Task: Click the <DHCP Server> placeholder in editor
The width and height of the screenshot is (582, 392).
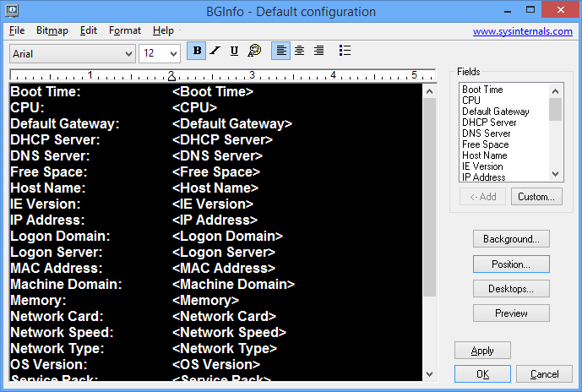Action: [222, 140]
